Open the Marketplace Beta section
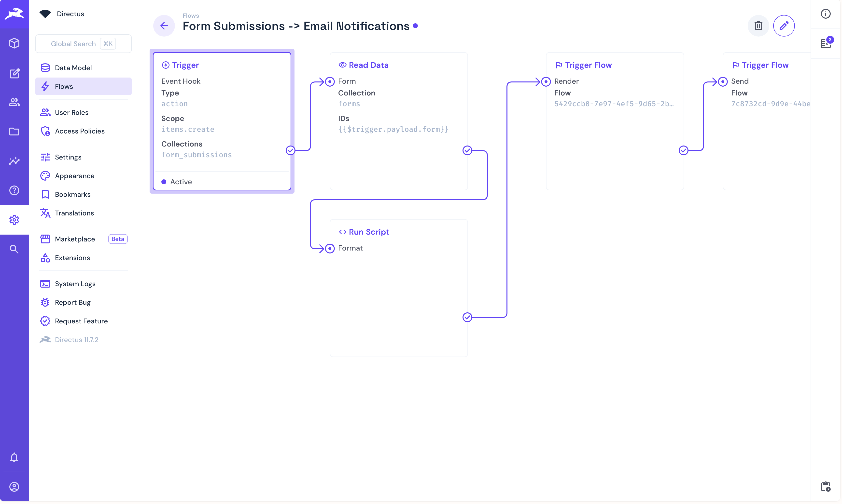This screenshot has height=504, width=842. [75, 239]
